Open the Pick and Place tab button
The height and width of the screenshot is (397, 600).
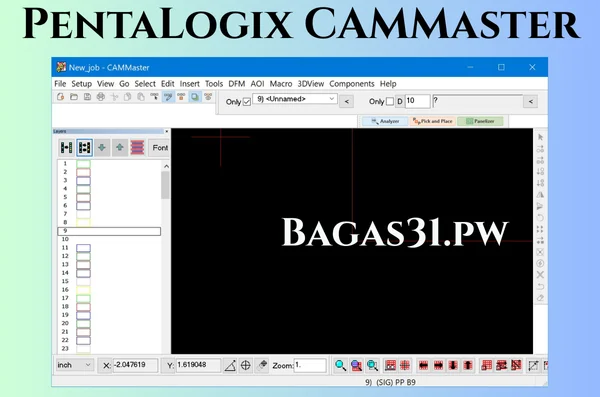[432, 121]
